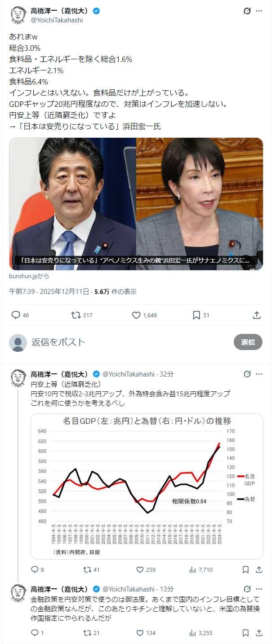Open the bunshun.jp article card image

click(x=136, y=204)
